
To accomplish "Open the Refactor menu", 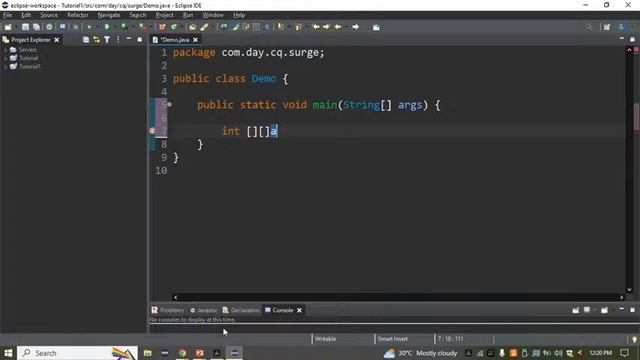I will (78, 15).
